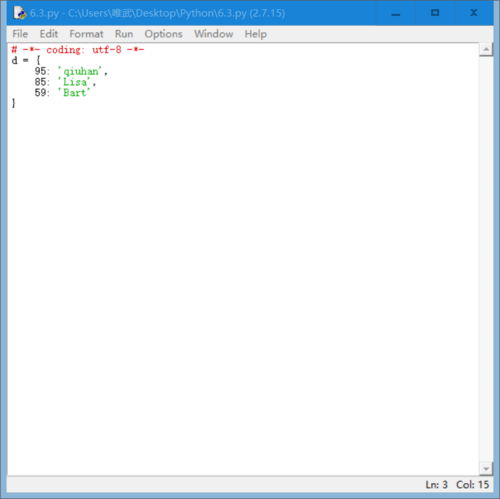Click the Ln: 3 Col: 15 status indicator
Image resolution: width=500 pixels, height=499 pixels.
[x=457, y=485]
